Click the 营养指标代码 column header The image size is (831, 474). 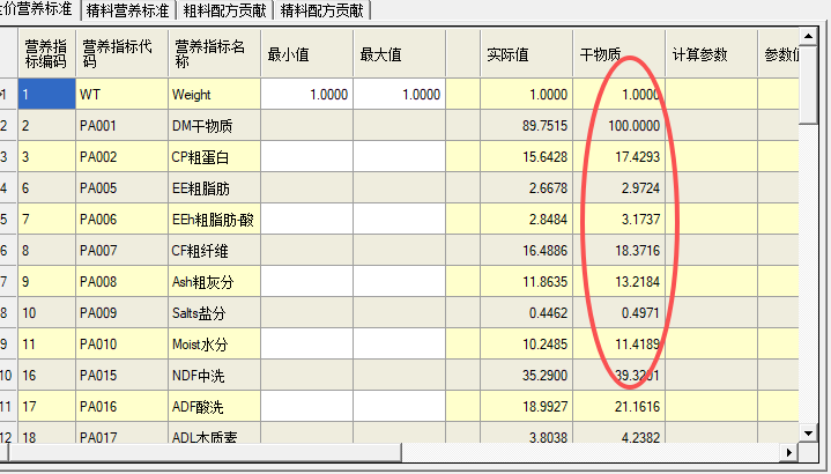[x=122, y=54]
